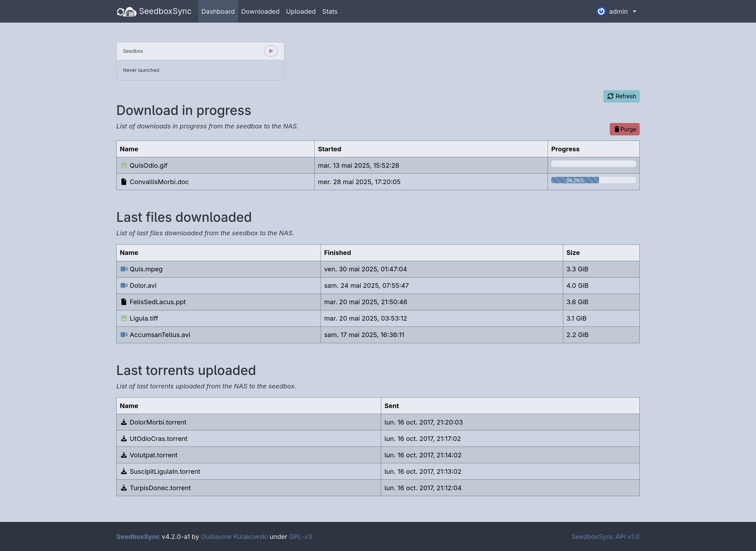This screenshot has width=756, height=551.
Task: Click the 2.2 GiB size cell
Action: click(x=601, y=335)
